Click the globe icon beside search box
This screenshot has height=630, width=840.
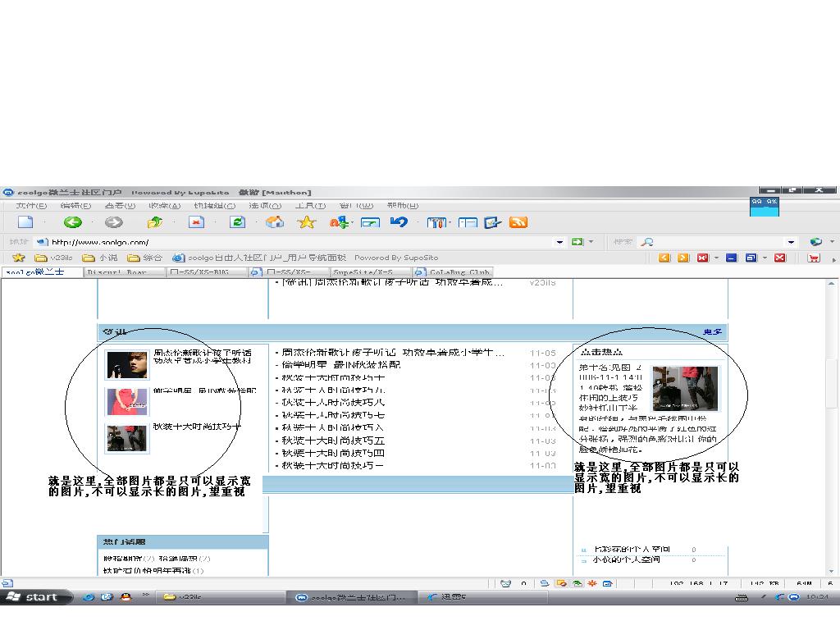pos(816,242)
